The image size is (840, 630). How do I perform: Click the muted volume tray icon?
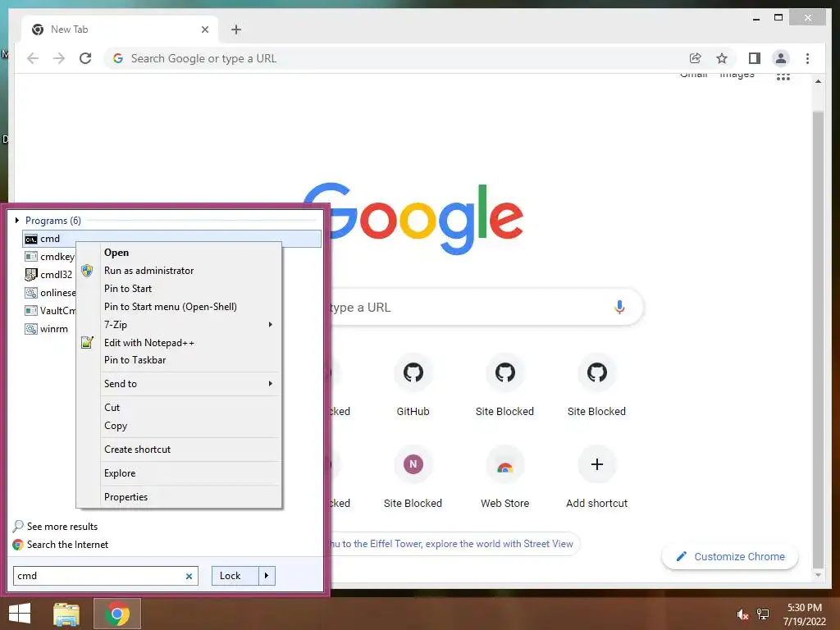742,614
